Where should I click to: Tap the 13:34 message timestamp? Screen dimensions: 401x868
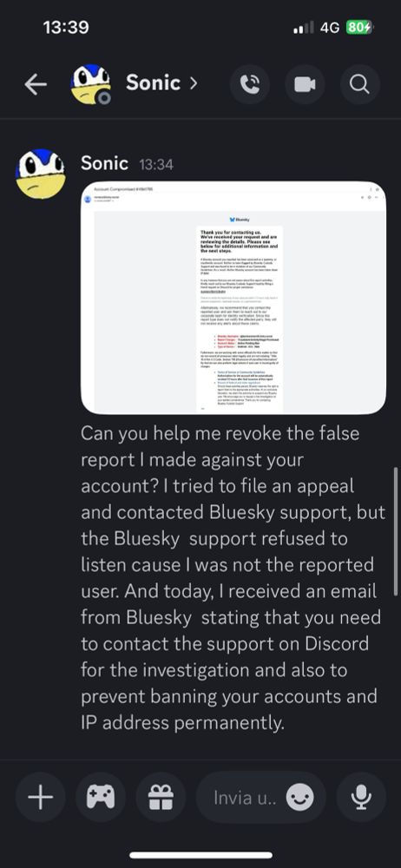[x=155, y=164]
